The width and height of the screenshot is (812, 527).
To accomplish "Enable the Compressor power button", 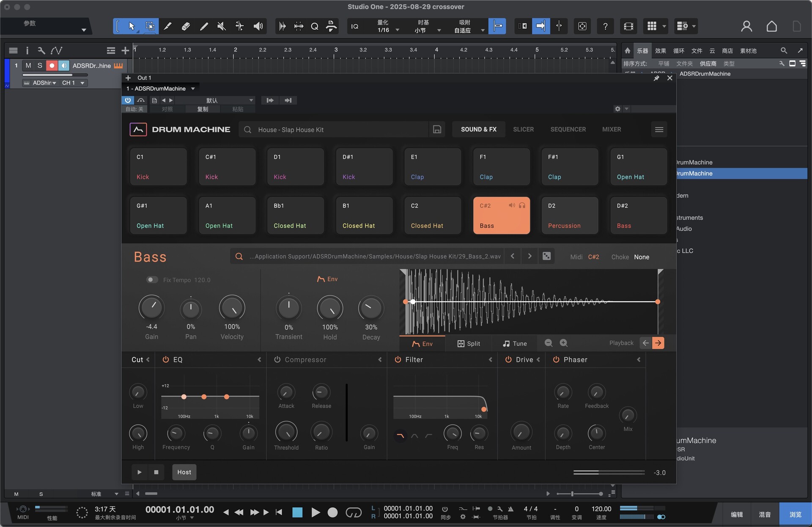I will 277,359.
